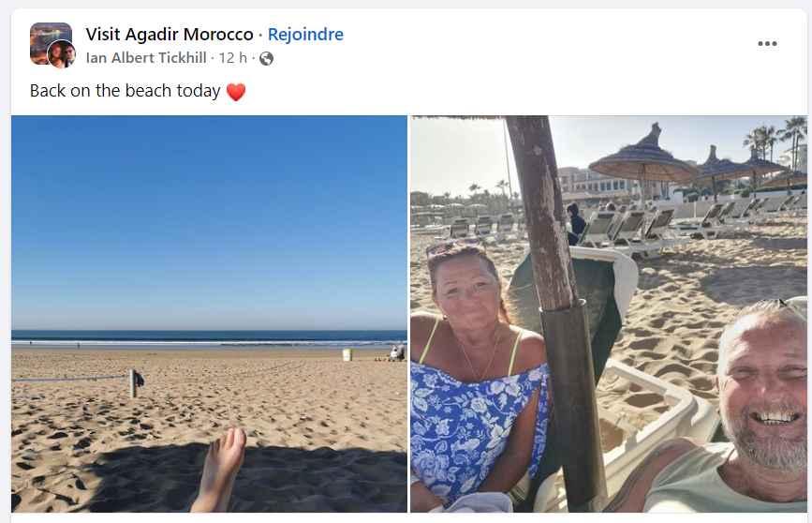The width and height of the screenshot is (812, 523).
Task: Open Ian Albert Tickhill's profile link
Action: pyautogui.click(x=147, y=58)
